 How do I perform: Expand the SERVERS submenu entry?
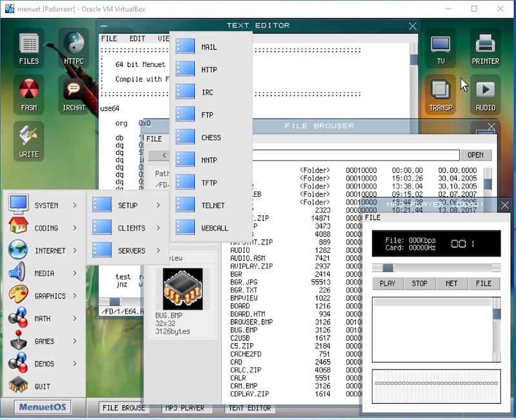click(x=128, y=250)
